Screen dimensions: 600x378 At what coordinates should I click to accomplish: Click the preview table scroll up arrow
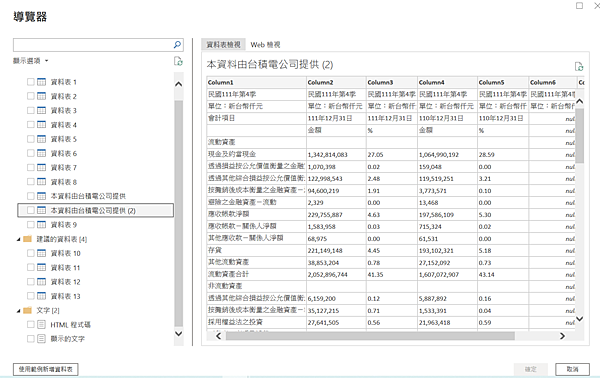pos(580,101)
